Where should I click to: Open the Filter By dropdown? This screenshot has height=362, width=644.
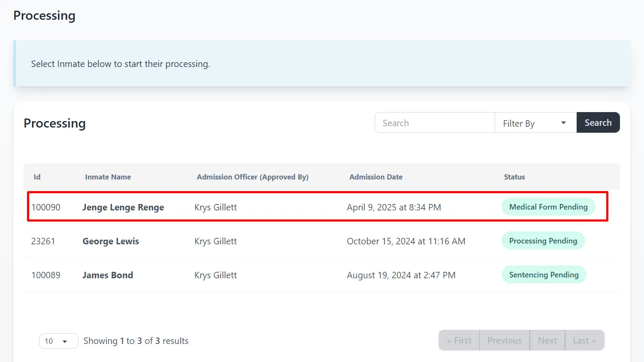pyautogui.click(x=535, y=123)
